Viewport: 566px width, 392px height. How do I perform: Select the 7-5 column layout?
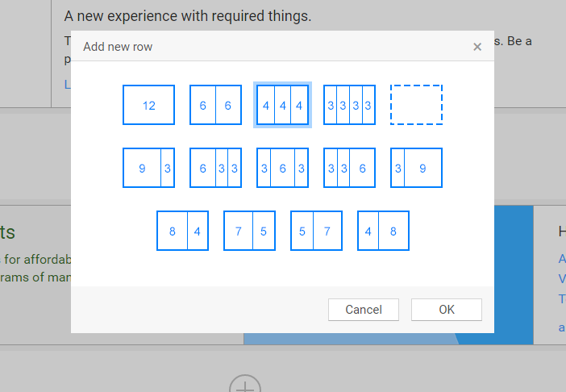click(x=249, y=231)
